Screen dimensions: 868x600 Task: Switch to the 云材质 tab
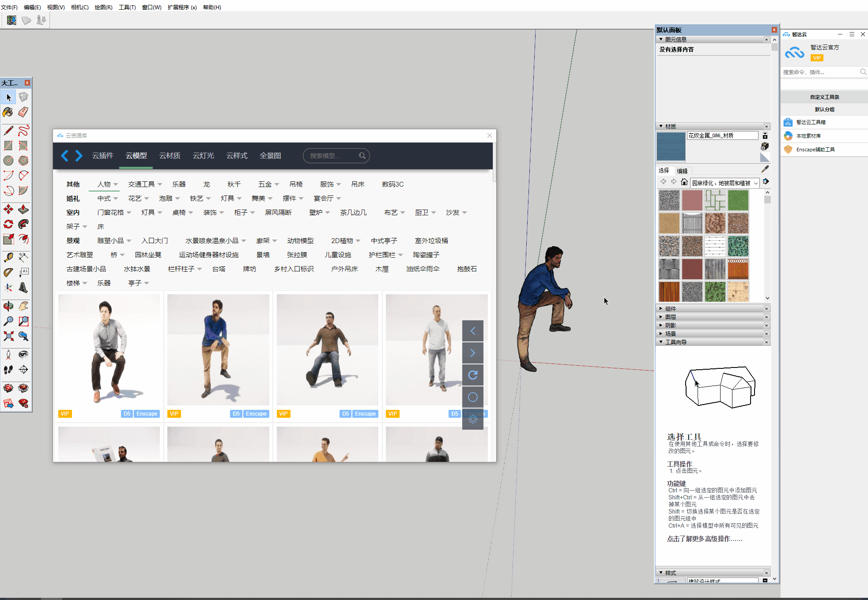(x=170, y=156)
